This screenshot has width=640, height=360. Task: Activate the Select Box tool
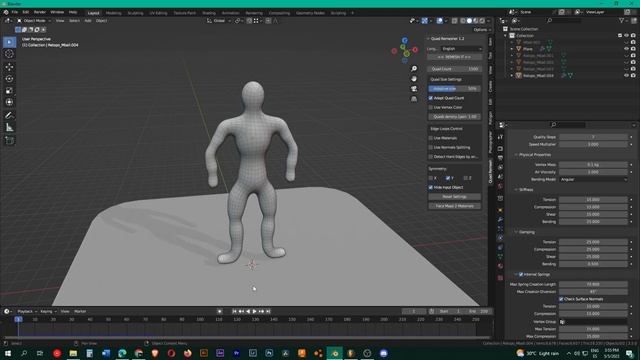point(9,42)
